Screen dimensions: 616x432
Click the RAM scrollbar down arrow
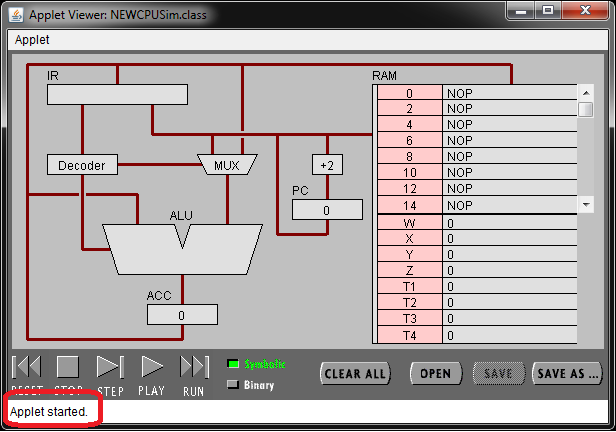(586, 205)
